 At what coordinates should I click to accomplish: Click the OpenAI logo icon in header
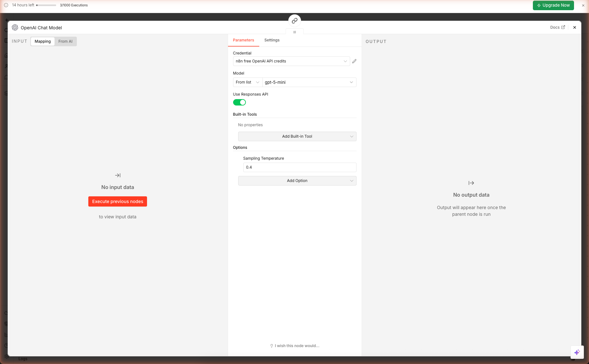click(x=15, y=28)
